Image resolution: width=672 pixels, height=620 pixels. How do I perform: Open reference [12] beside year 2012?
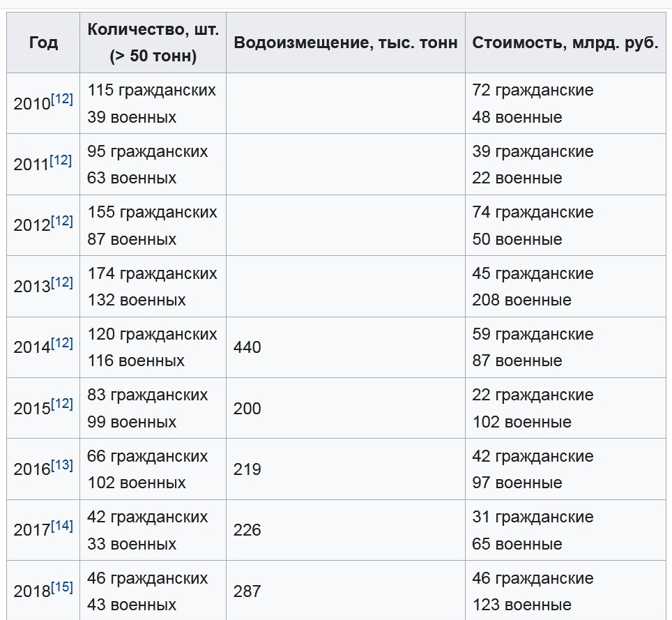click(62, 221)
